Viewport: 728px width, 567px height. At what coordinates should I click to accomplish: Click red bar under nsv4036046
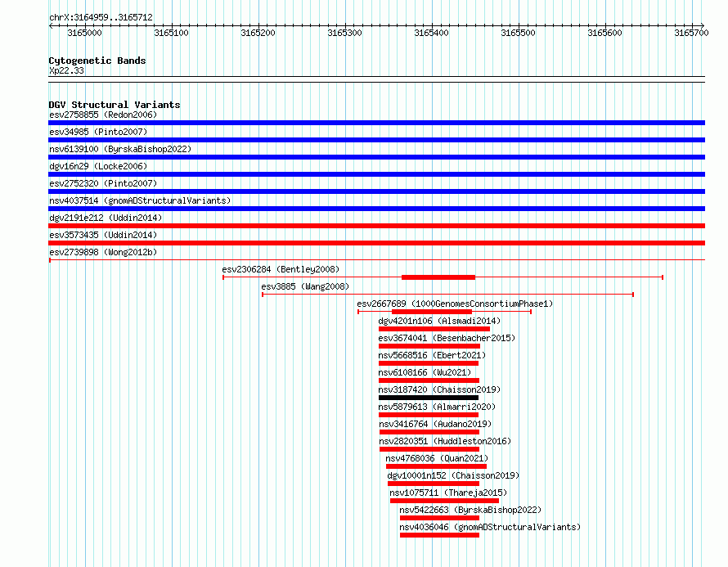click(440, 535)
